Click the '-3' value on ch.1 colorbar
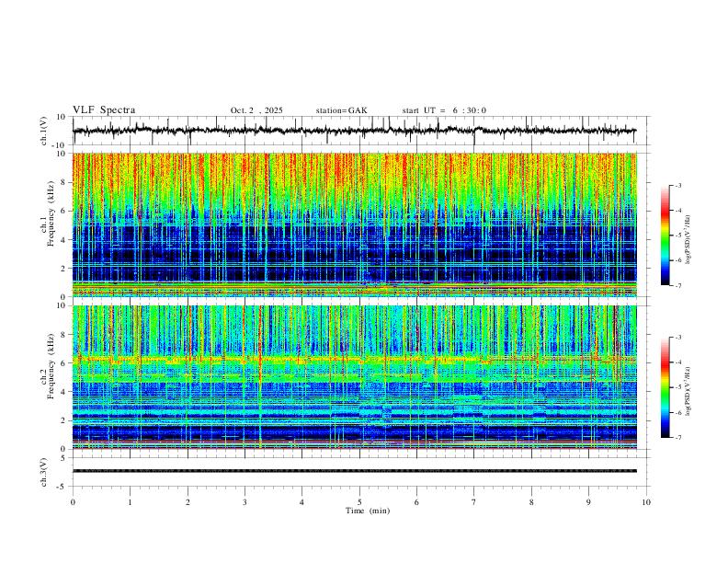The height and width of the screenshot is (563, 728). pyautogui.click(x=677, y=185)
